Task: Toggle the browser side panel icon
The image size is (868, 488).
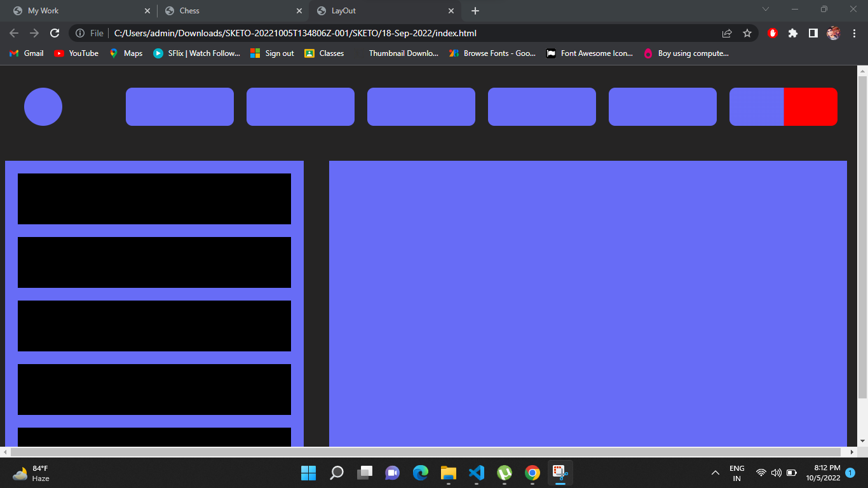Action: click(x=813, y=33)
